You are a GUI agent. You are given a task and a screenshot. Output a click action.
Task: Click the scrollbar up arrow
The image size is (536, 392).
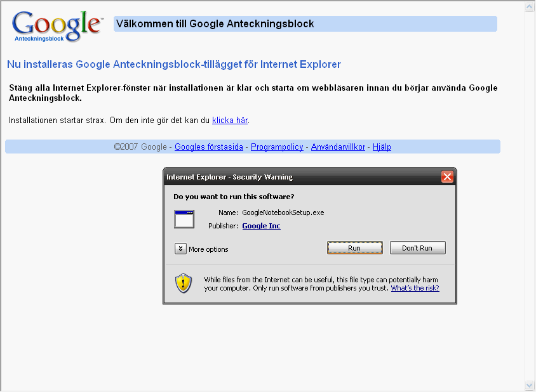click(530, 7)
